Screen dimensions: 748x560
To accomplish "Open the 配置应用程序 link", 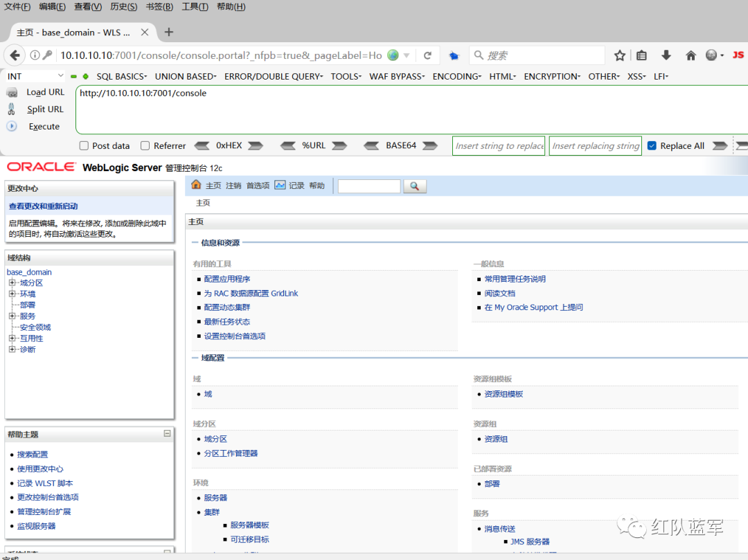I will (227, 279).
